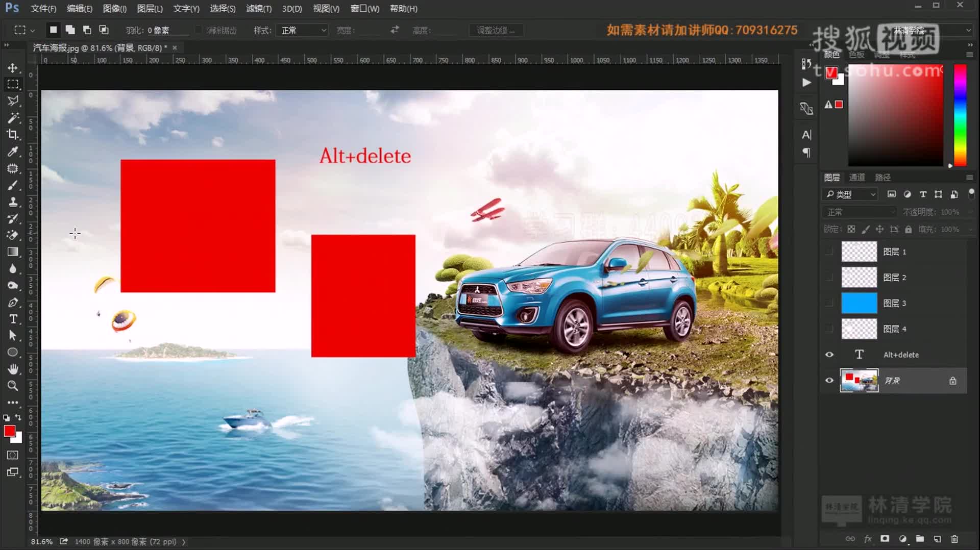
Task: Add adjustment layer icon
Action: tap(902, 539)
